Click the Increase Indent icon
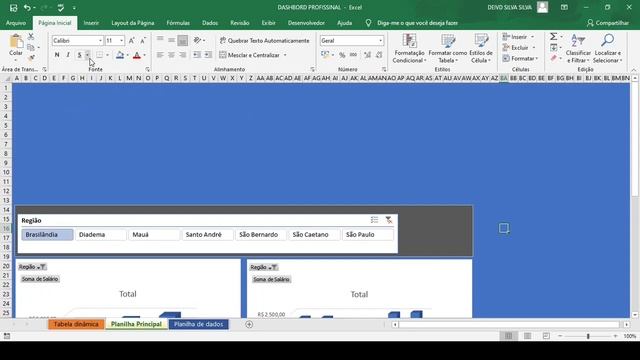The image size is (640, 360). coord(208,55)
